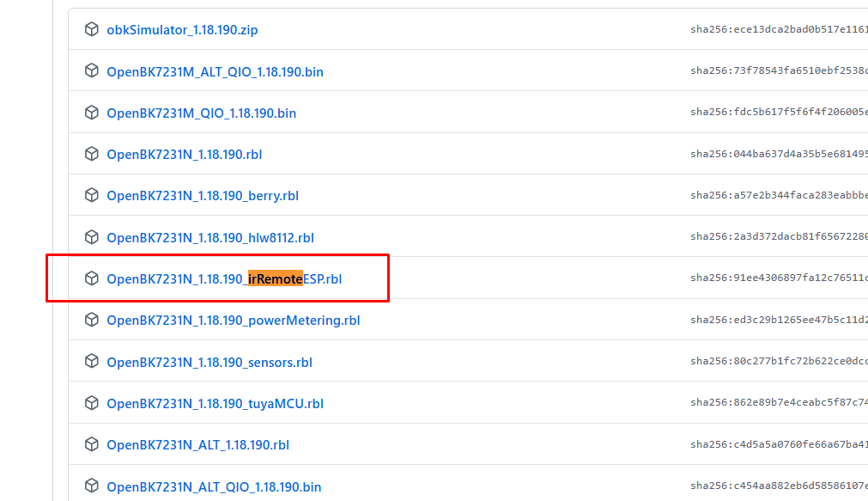Click package icon beside OpenBK7231N_1.18.190.rbl
Viewport: 868px width, 501px height.
(91, 154)
